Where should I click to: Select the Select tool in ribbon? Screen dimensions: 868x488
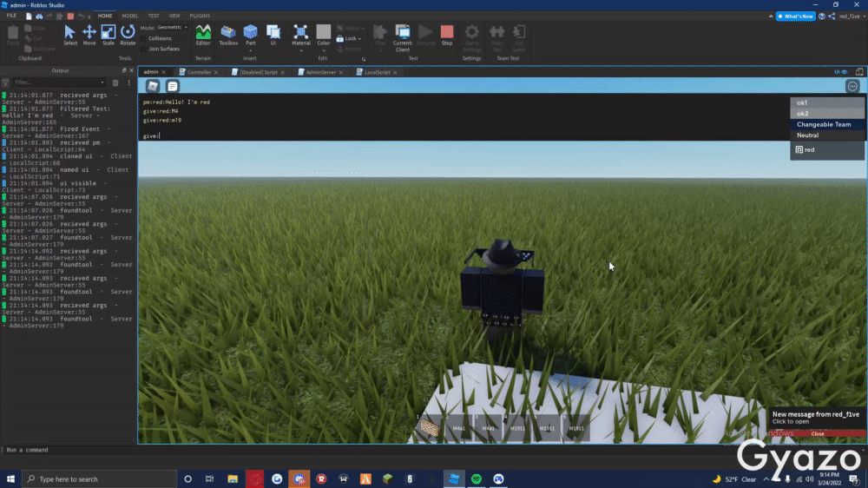[x=69, y=35]
